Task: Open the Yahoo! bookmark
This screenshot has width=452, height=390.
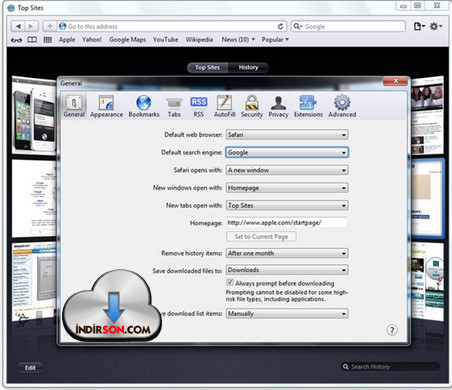Action: [x=92, y=40]
